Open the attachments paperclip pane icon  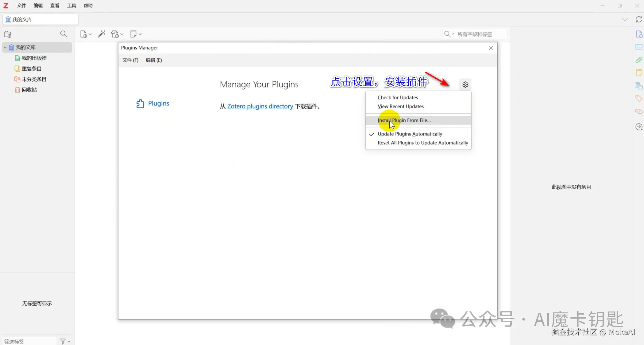point(639,60)
